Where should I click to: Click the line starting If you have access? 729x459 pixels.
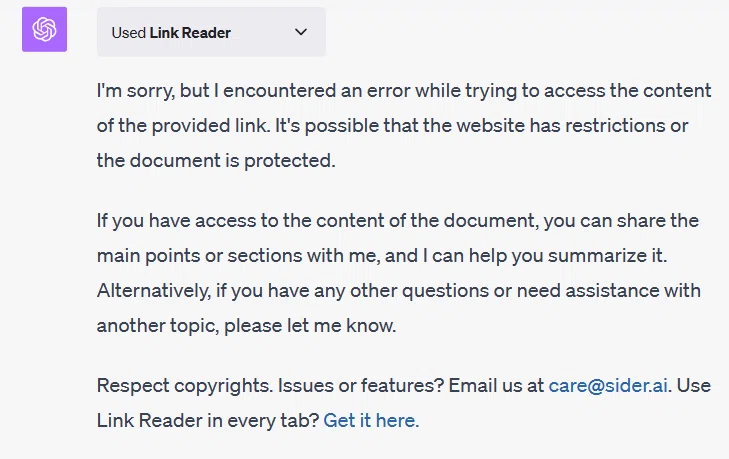[x=398, y=220]
